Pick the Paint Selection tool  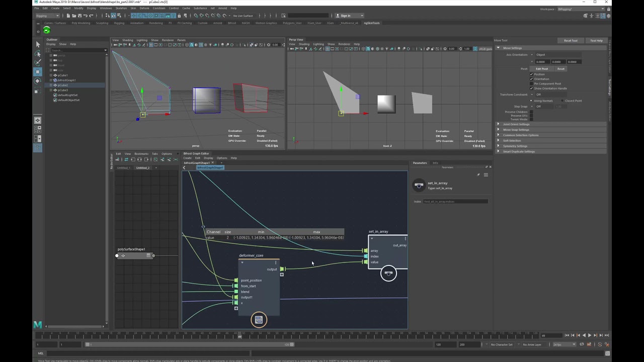coord(38,63)
